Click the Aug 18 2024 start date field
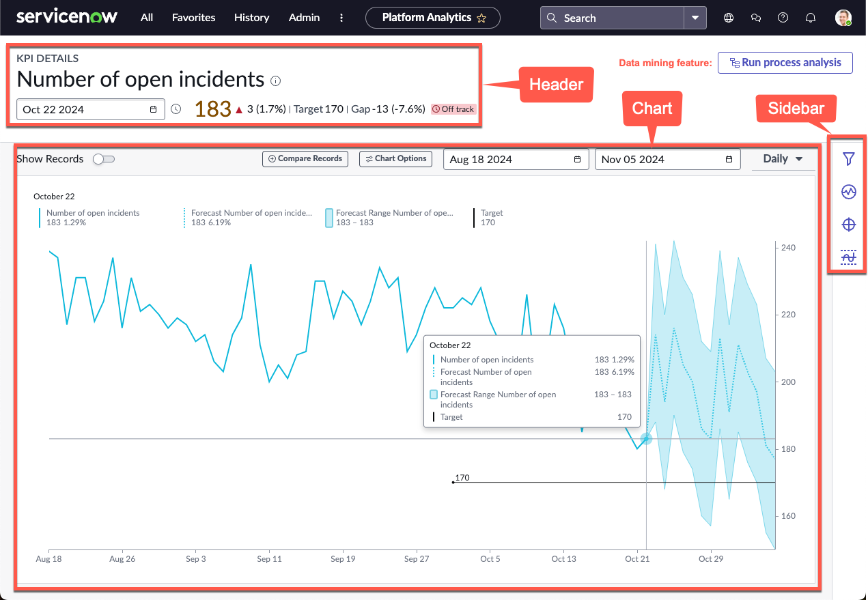The image size is (868, 600). pos(516,160)
